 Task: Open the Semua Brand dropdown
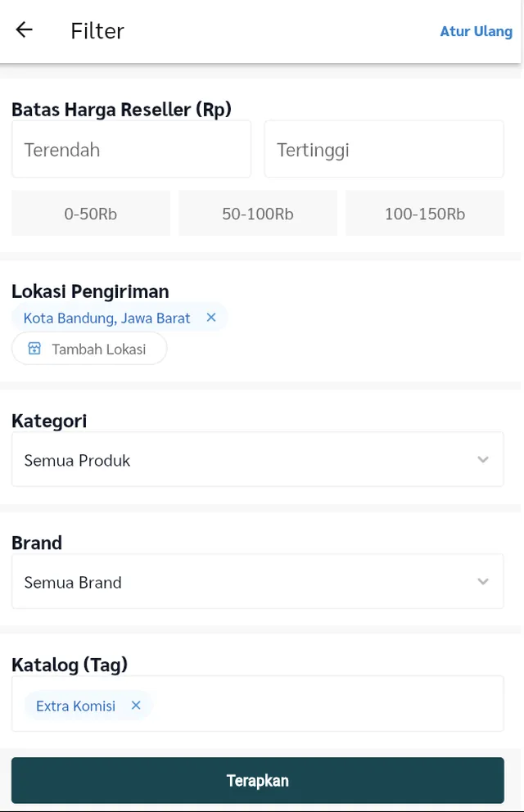(x=246, y=582)
